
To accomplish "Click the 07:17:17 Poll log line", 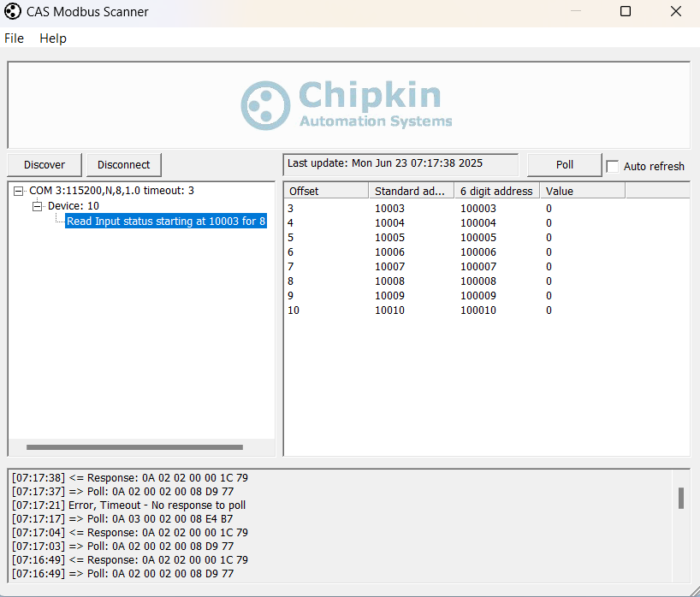I will [x=122, y=519].
